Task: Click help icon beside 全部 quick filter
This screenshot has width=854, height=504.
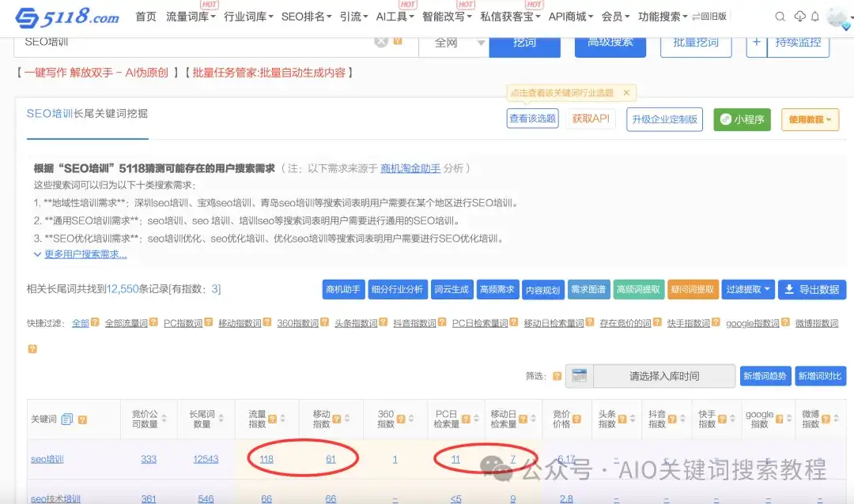Action: (95, 322)
